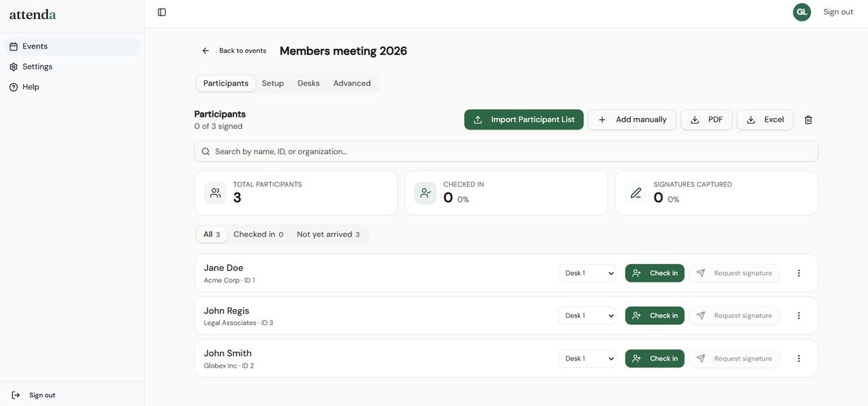Delete participants with trash icon
The width and height of the screenshot is (868, 406).
coord(809,119)
